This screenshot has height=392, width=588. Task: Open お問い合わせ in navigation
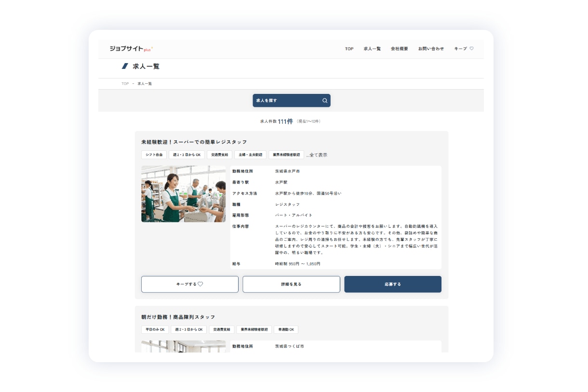point(431,49)
